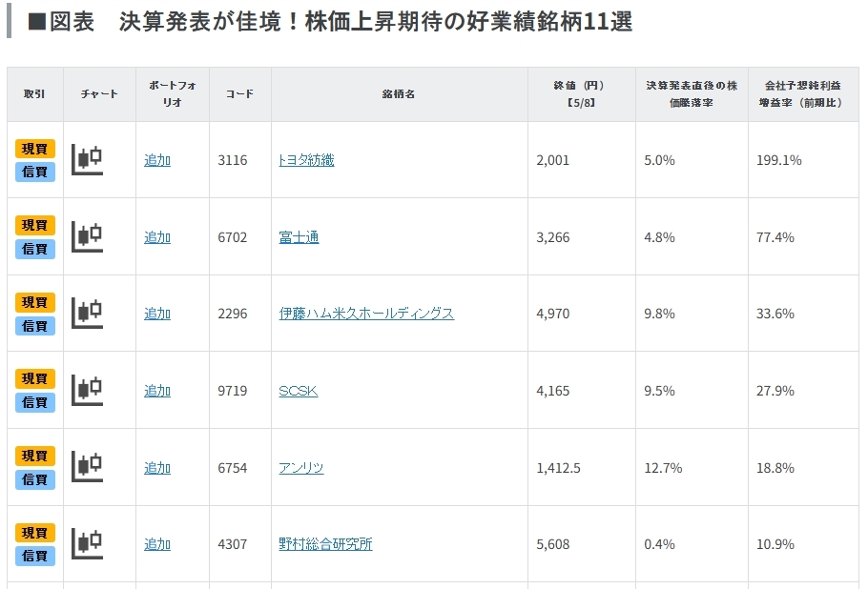Click the 12.7% price change value
868x589 pixels.
pyautogui.click(x=663, y=468)
